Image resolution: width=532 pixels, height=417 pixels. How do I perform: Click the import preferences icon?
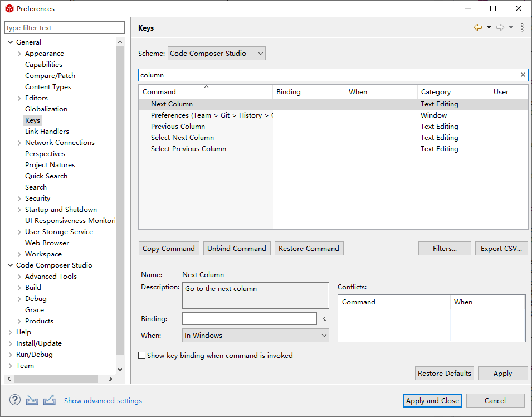32,400
